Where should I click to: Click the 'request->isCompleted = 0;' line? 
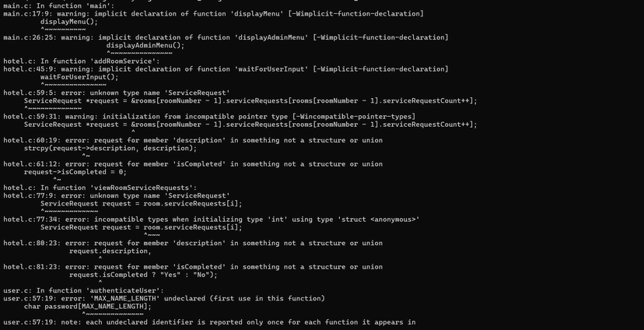click(x=75, y=172)
